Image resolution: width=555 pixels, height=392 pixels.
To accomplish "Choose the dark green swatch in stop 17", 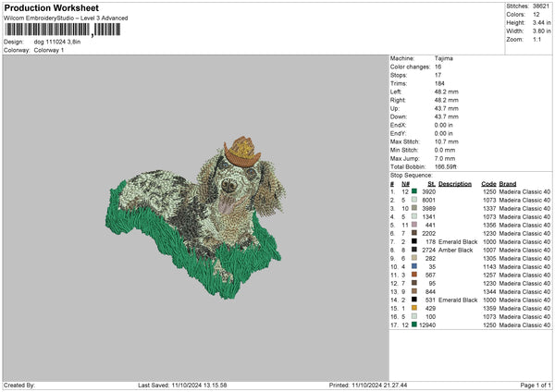I will pos(413,325).
